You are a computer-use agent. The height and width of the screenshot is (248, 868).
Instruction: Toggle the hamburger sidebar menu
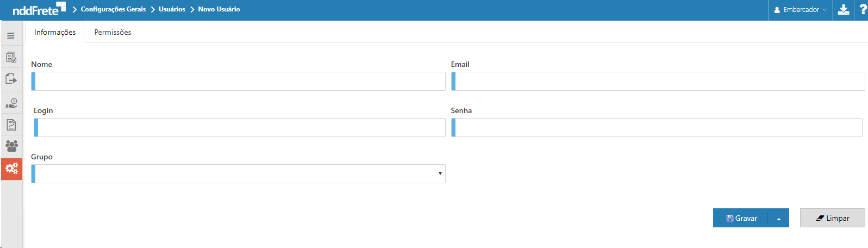11,36
